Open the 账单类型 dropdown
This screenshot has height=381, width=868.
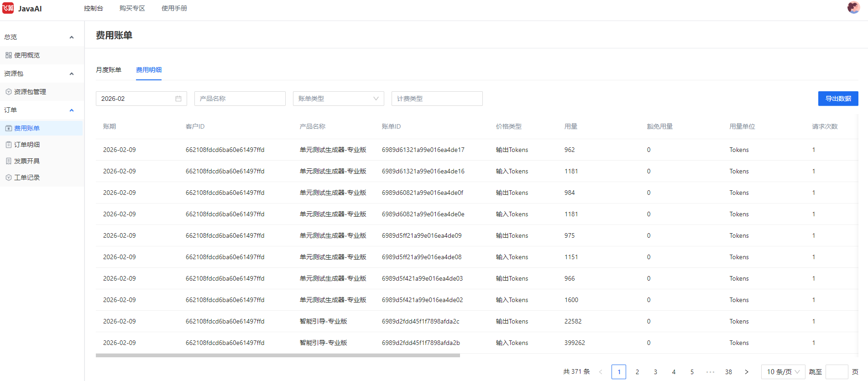(x=338, y=99)
